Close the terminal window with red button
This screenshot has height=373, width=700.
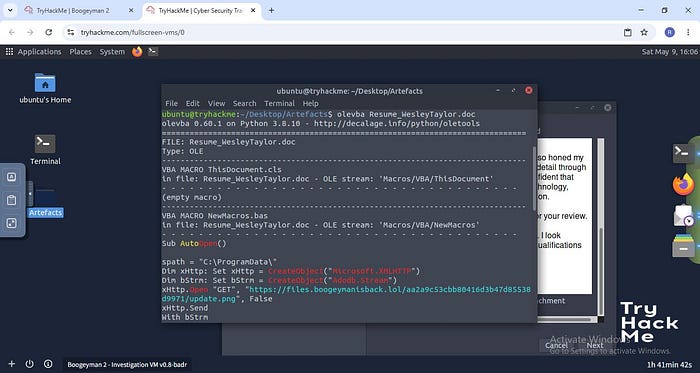(x=529, y=91)
